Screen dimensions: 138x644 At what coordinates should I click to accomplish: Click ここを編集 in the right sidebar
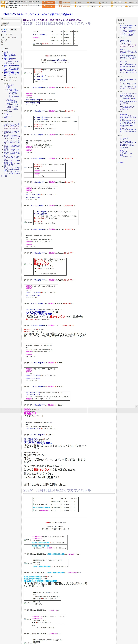[x=120, y=162]
